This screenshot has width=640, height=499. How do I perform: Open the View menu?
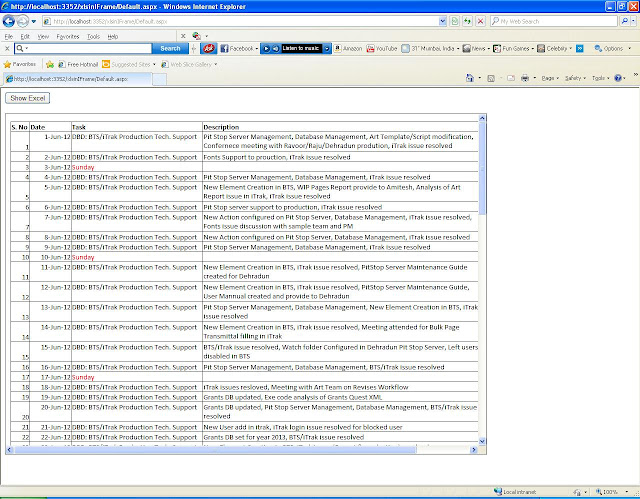tap(43, 36)
